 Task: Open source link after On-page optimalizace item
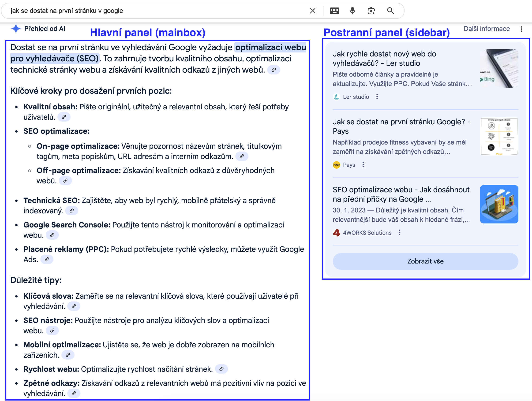pos(242,156)
